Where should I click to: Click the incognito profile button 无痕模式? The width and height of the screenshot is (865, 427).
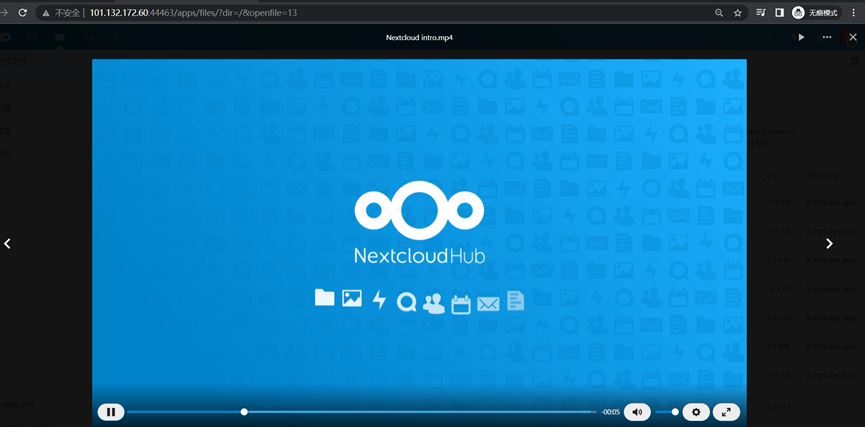click(816, 13)
